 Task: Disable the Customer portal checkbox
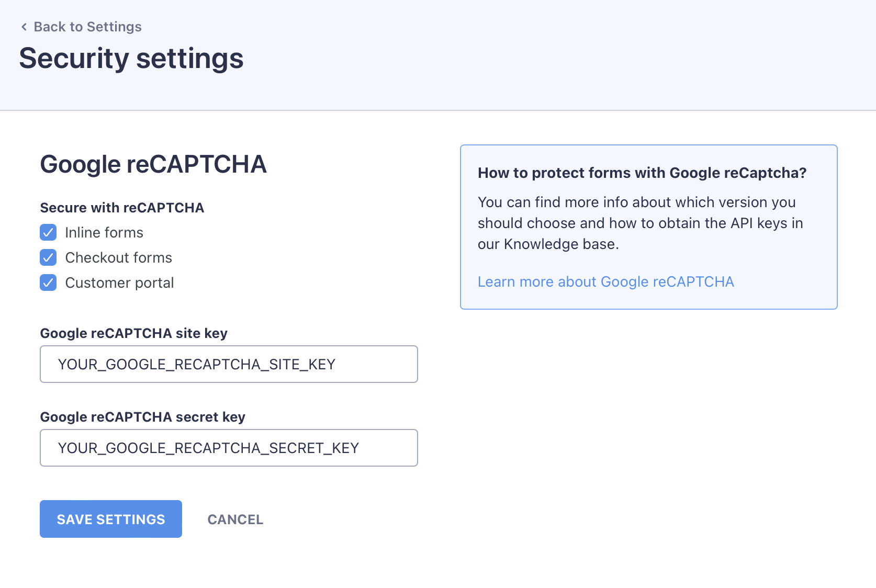tap(48, 282)
